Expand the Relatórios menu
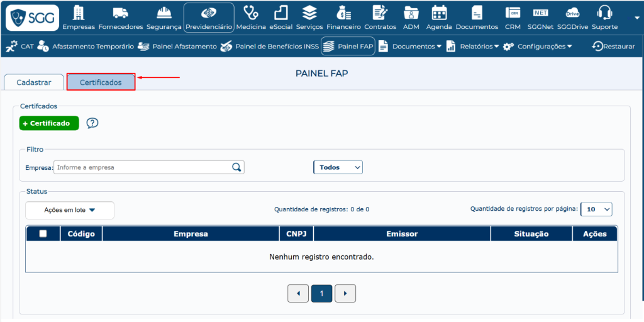644x322 pixels. tap(472, 47)
